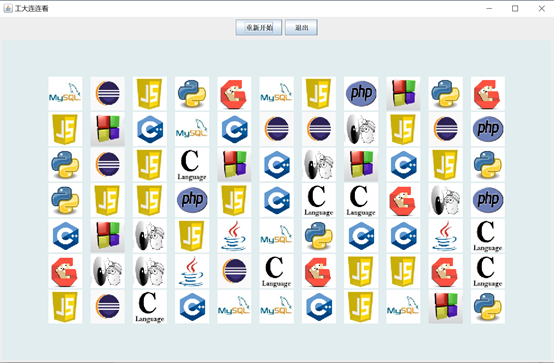Select the colored cube tile in the top row
The image size is (554, 363).
[x=403, y=94]
